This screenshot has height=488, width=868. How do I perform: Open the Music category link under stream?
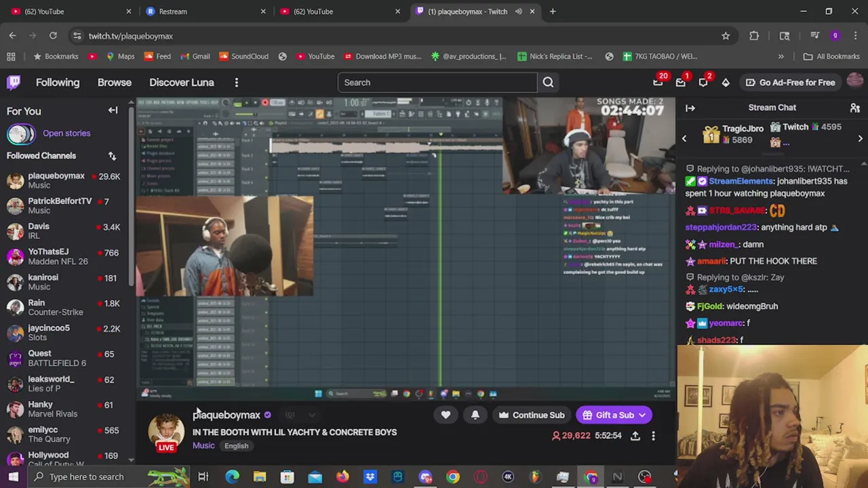click(203, 445)
